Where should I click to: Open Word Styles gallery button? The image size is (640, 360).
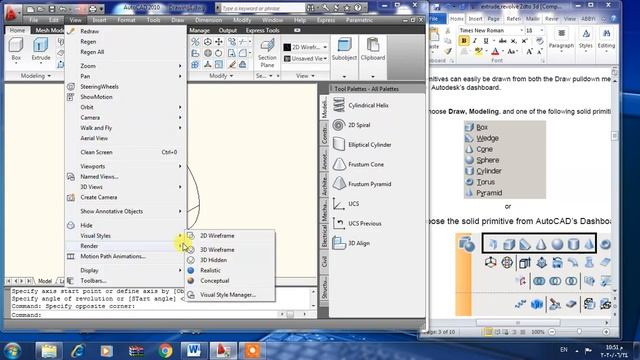[586, 40]
